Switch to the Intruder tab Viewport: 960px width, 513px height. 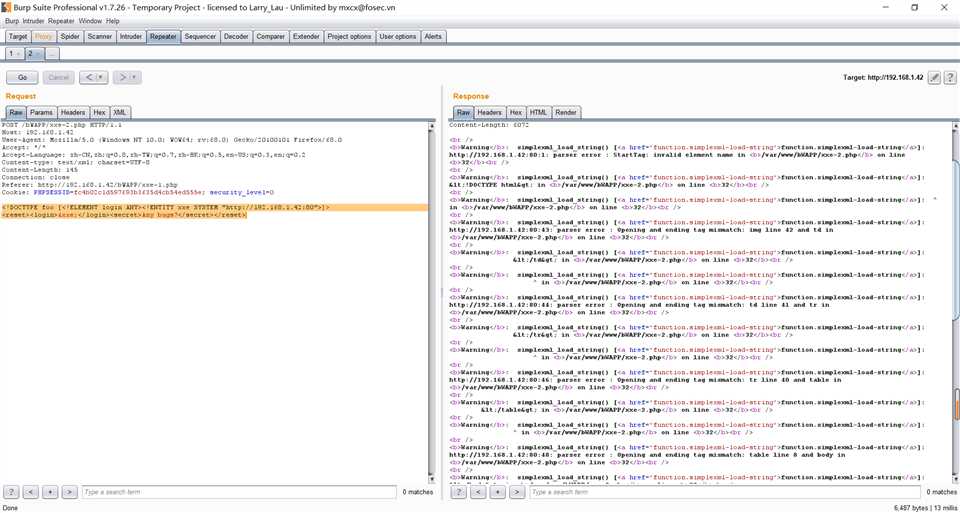pyautogui.click(x=131, y=37)
